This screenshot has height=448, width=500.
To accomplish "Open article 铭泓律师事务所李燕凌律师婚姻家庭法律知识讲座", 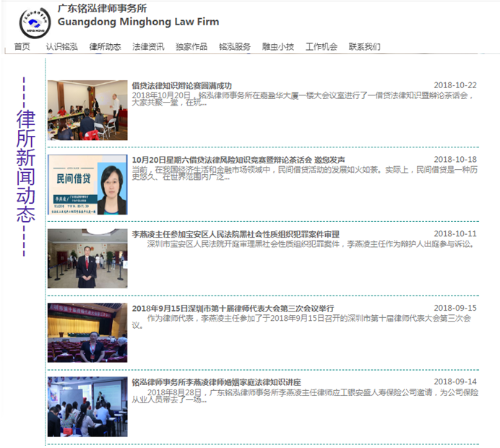I will pos(217,382).
